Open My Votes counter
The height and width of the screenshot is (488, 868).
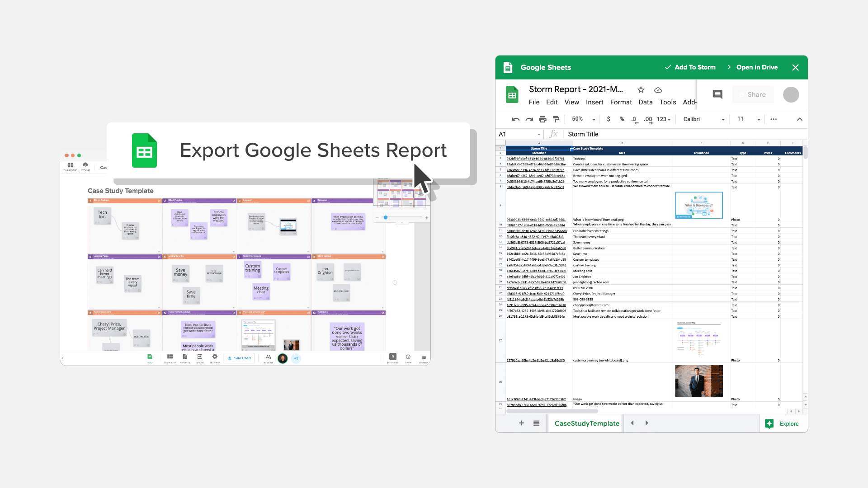click(x=393, y=358)
